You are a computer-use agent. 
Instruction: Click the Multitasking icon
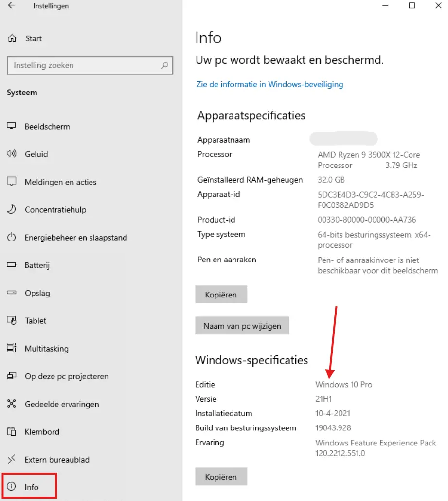[x=12, y=348]
